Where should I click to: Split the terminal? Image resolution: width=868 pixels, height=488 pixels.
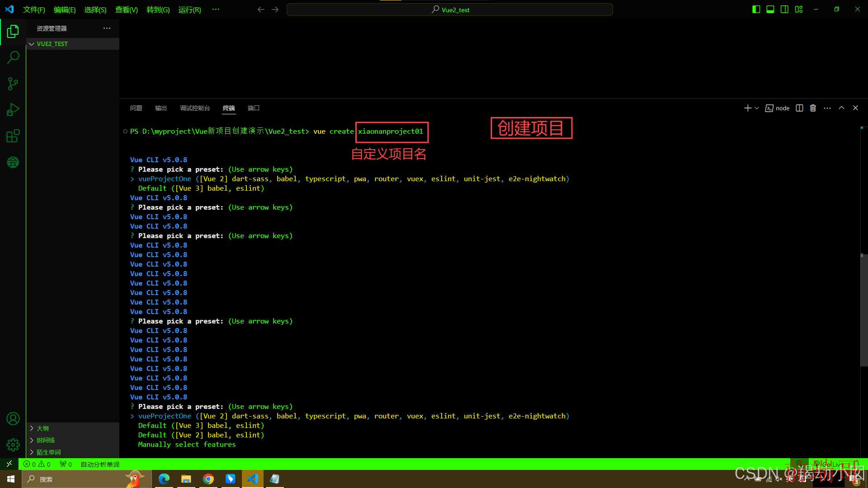click(x=799, y=108)
